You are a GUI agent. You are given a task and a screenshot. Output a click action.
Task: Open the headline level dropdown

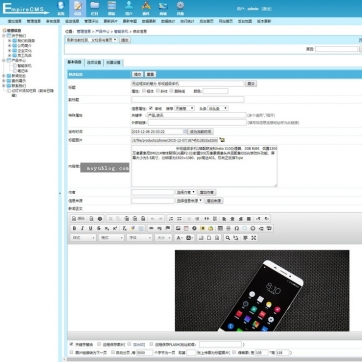coord(218,108)
